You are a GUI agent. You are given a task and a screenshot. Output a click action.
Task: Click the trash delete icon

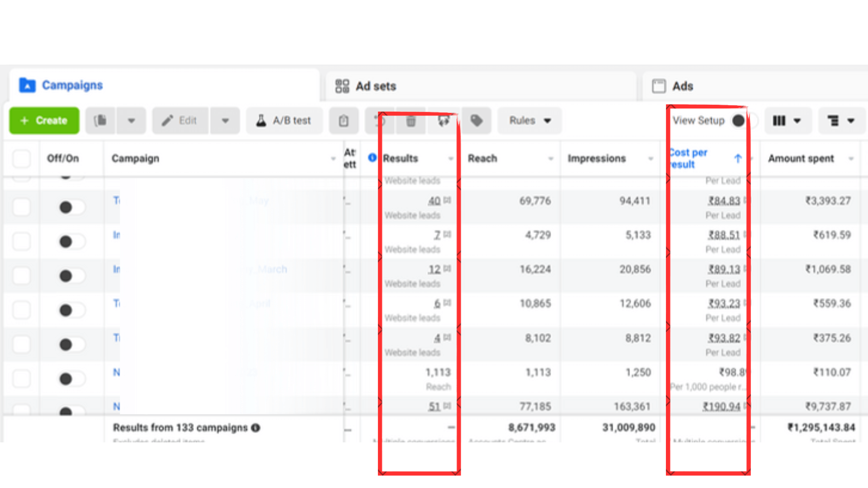[x=410, y=121]
